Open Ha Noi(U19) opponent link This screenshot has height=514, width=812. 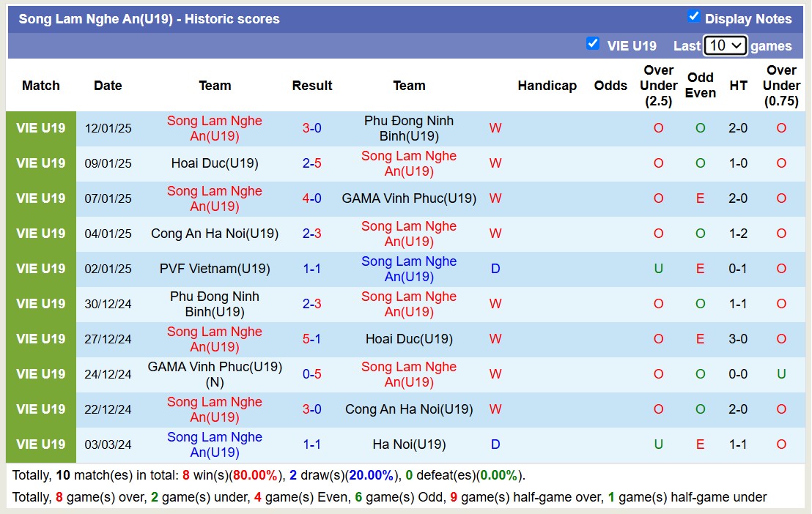pyautogui.click(x=409, y=444)
